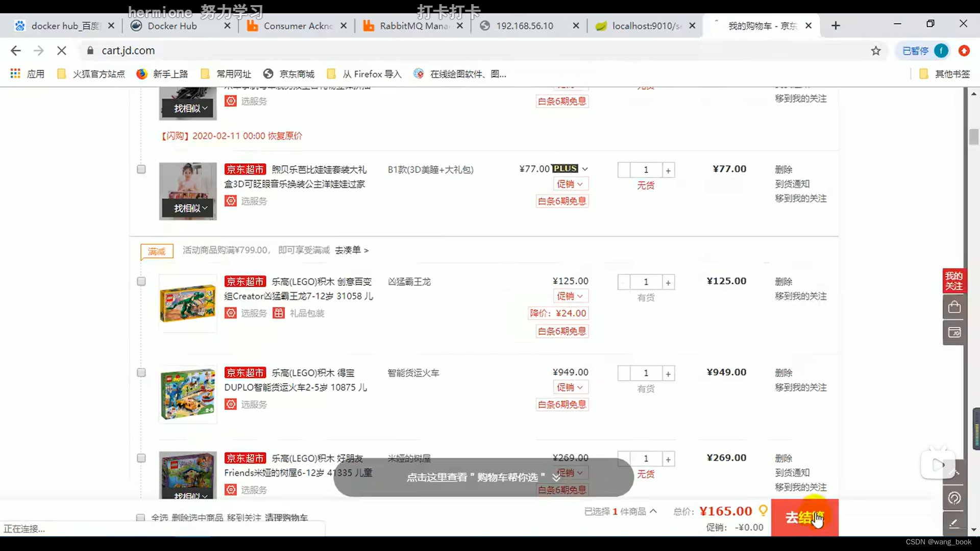
Task: Click the scrollbar up arrow
Action: (974, 94)
